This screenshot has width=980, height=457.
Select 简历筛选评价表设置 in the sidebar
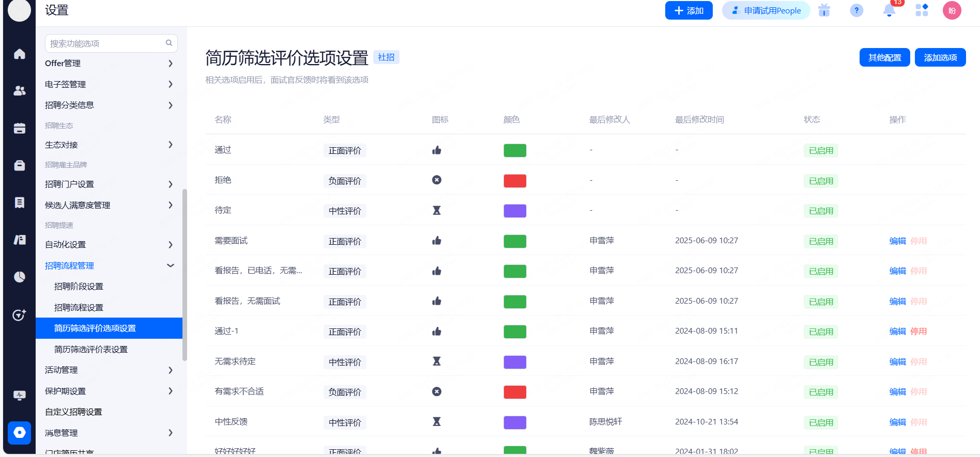pyautogui.click(x=91, y=350)
